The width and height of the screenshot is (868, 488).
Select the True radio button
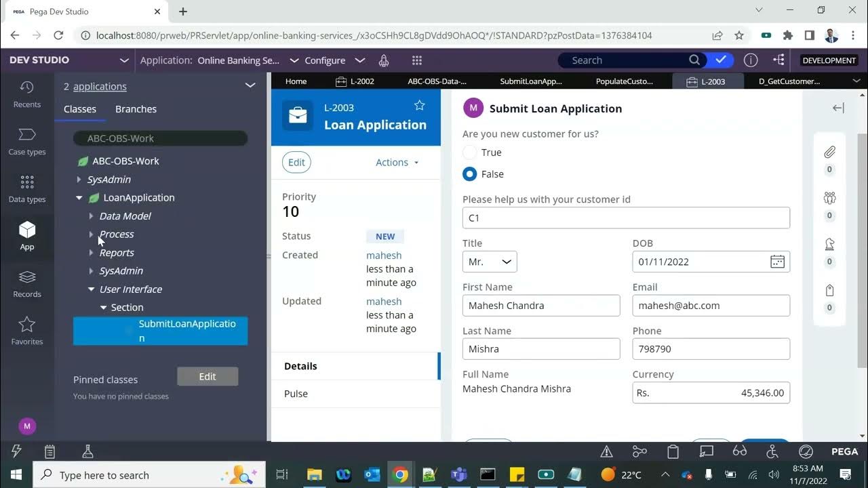point(469,152)
